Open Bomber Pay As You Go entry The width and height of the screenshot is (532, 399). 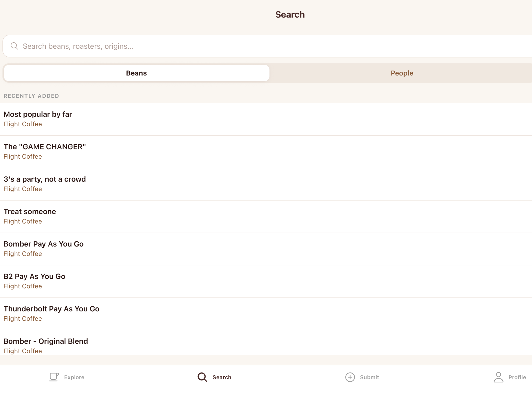point(266,249)
